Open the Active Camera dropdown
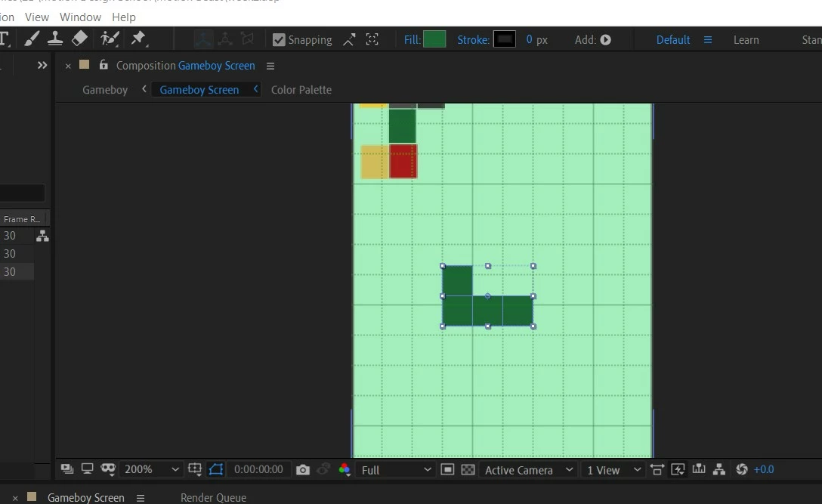This screenshot has width=822, height=504. (528, 470)
